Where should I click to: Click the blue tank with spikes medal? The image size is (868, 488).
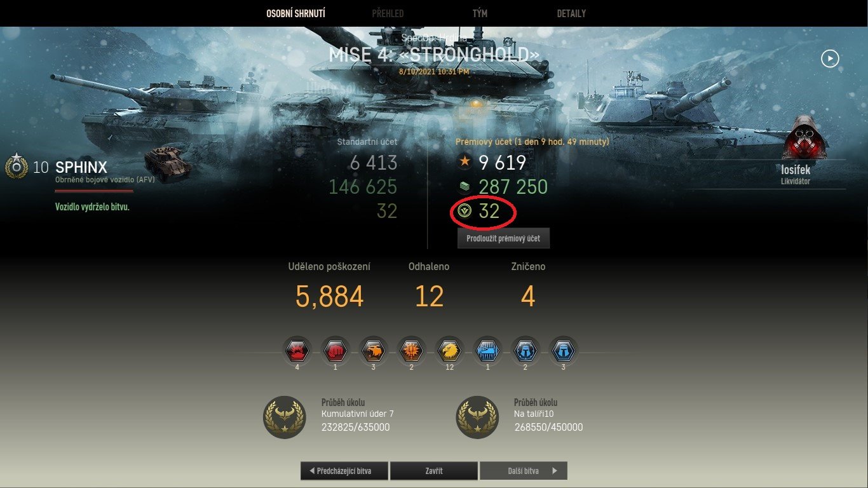[x=487, y=350]
